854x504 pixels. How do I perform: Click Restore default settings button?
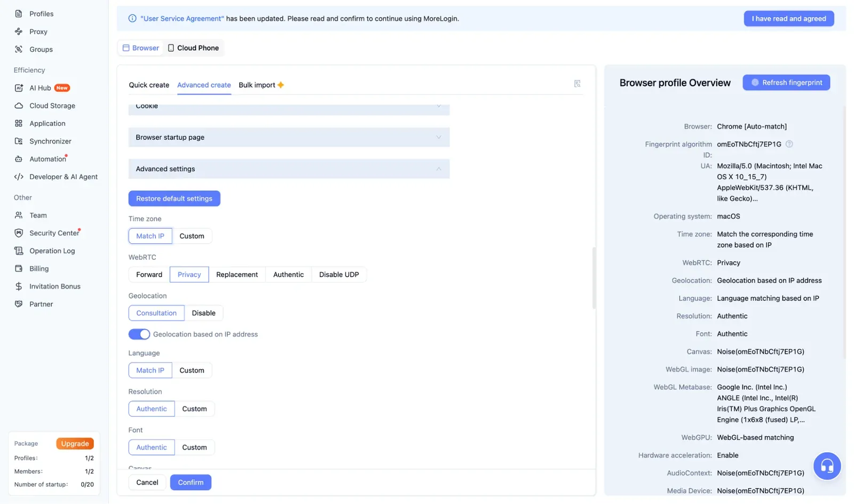[x=174, y=198]
